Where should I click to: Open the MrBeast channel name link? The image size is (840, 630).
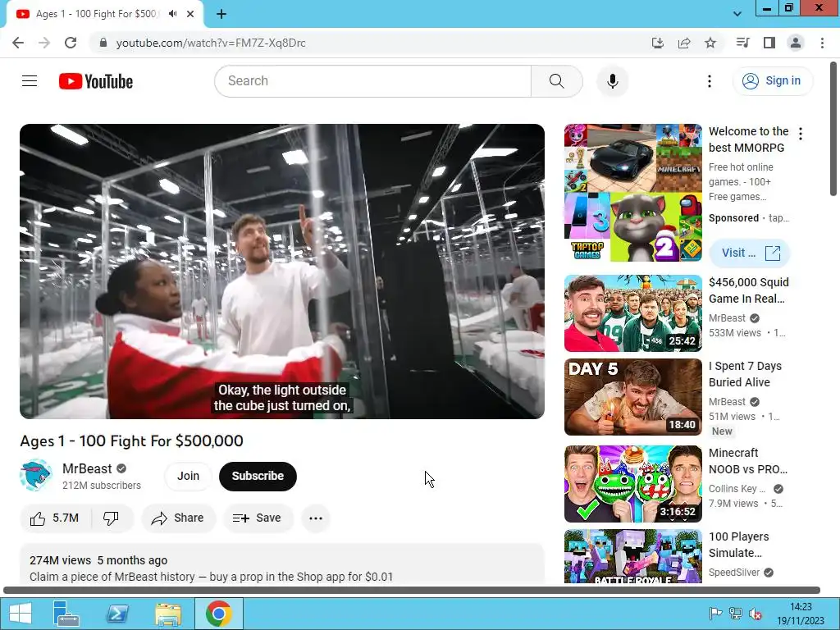click(x=87, y=468)
